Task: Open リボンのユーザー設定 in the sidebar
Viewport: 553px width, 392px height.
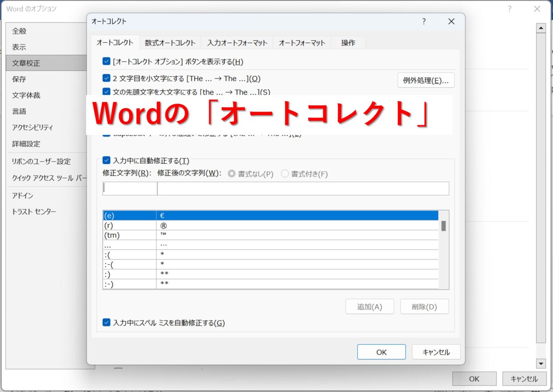Action: click(x=46, y=161)
